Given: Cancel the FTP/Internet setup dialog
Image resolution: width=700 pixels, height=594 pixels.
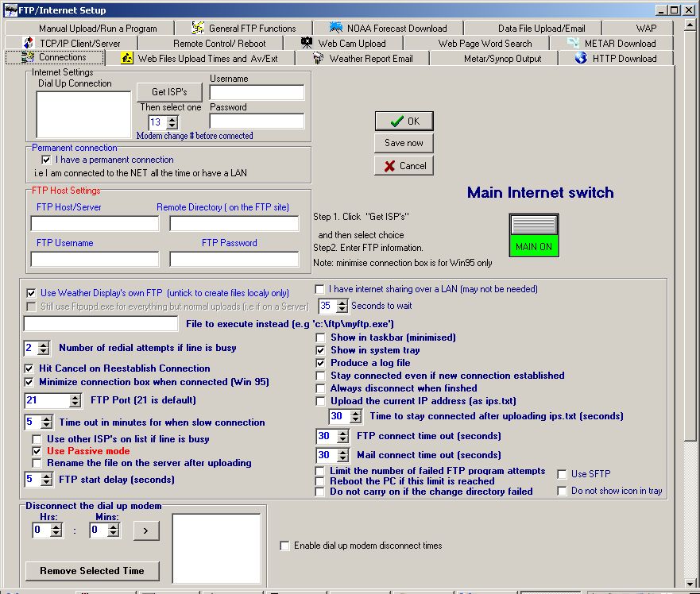Looking at the screenshot, I should [404, 165].
